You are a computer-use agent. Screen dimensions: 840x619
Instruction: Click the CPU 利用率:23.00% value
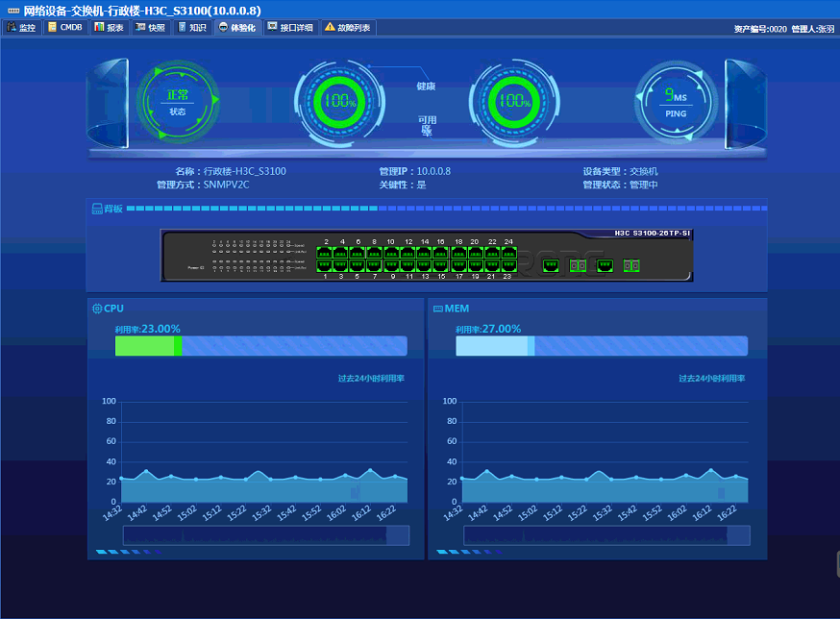click(147, 329)
